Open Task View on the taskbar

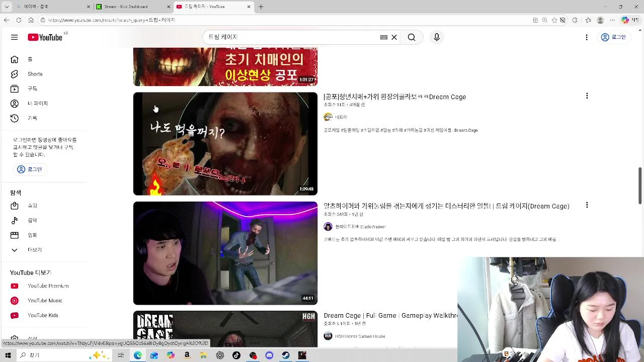click(121, 355)
